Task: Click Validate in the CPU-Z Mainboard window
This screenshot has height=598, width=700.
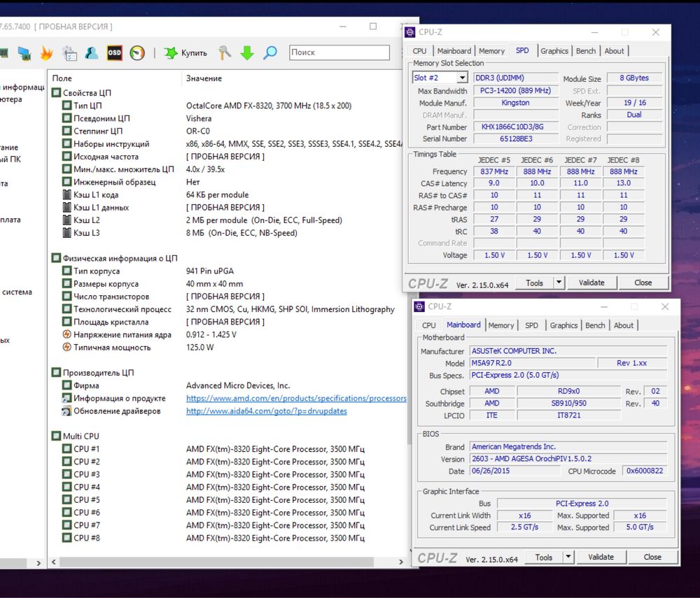Action: tap(601, 557)
